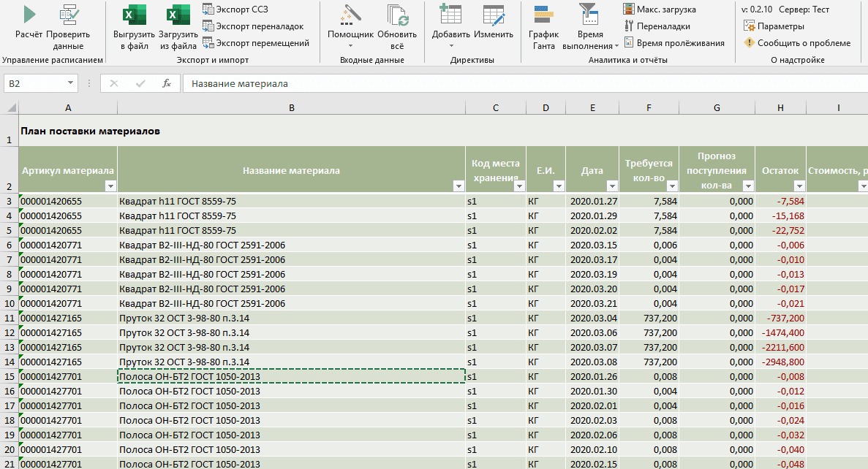The width and height of the screenshot is (868, 469).
Task: Click the formula bar input field
Action: pos(512,83)
